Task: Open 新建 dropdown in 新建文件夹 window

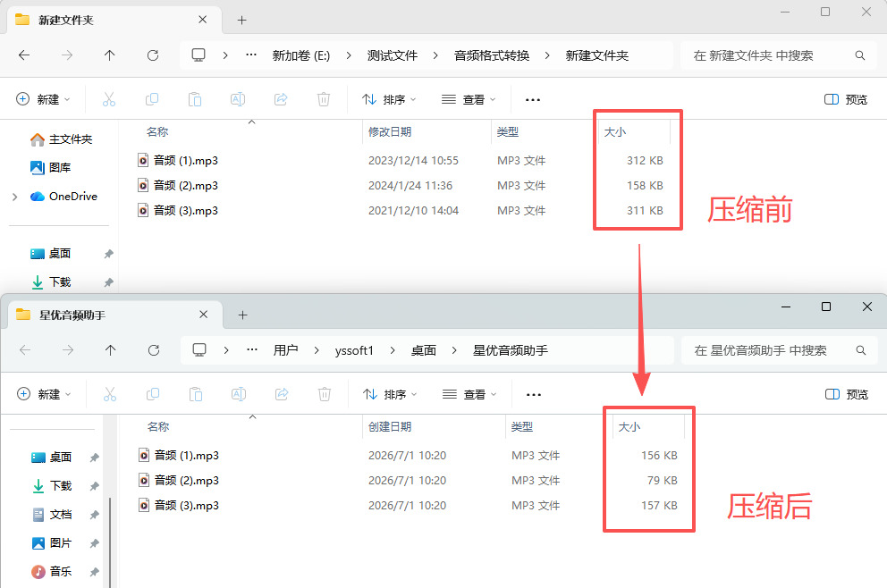Action: click(x=44, y=99)
